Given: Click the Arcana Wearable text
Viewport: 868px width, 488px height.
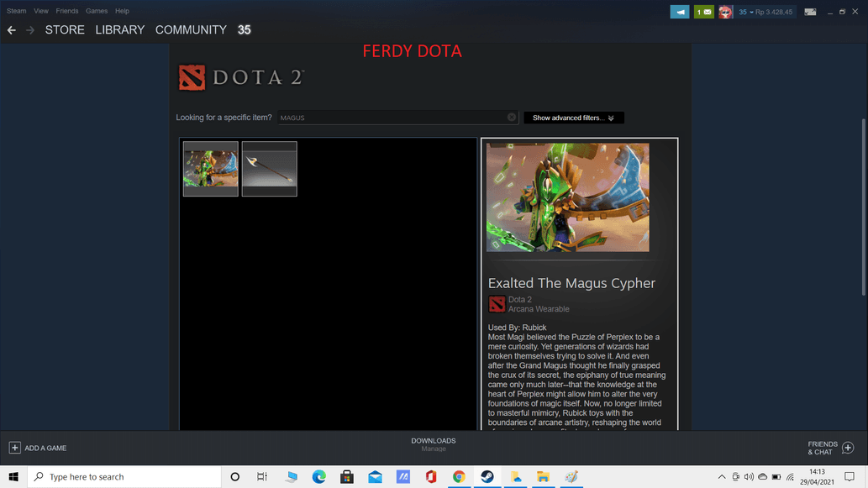Looking at the screenshot, I should pos(539,309).
